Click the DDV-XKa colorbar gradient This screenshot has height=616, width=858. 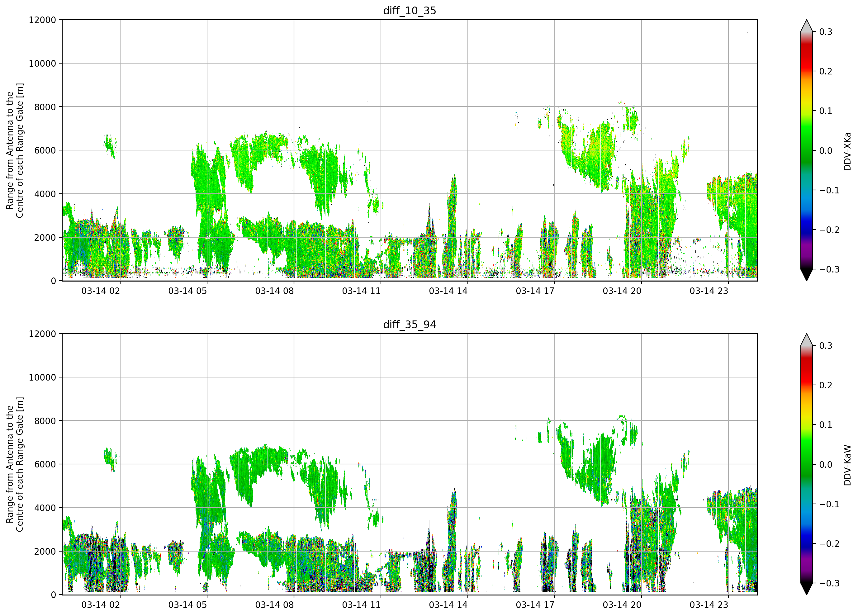[x=807, y=150]
